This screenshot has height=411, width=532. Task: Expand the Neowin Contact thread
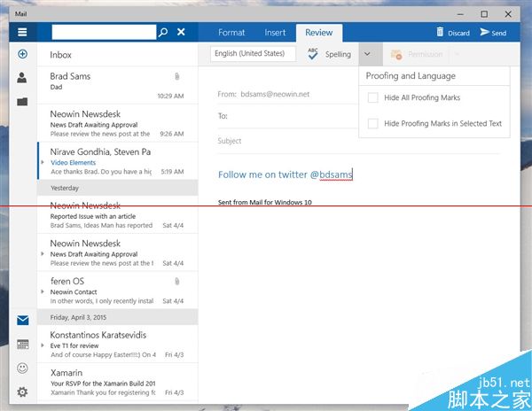(43, 291)
